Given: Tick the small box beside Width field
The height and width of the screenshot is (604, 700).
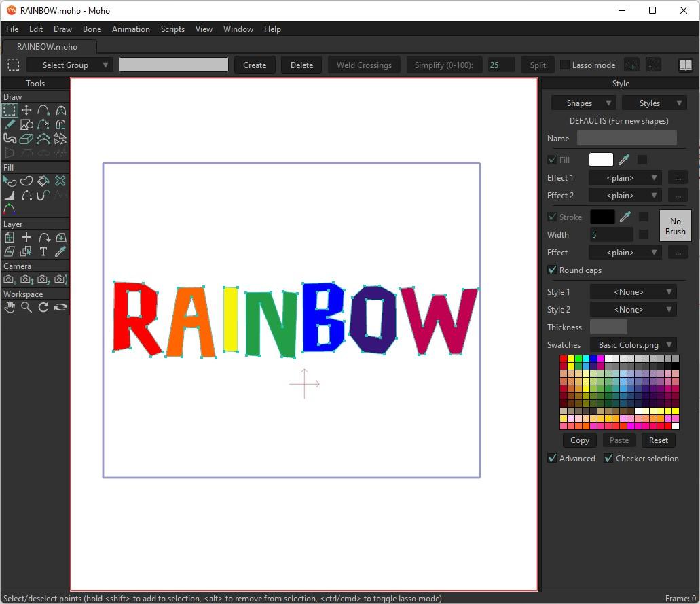Looking at the screenshot, I should (x=643, y=234).
